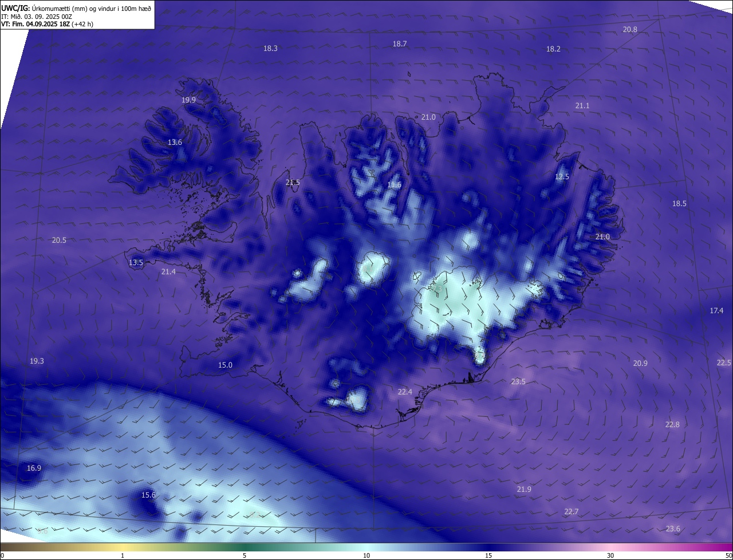Click the 13.6 value label
Screen dimensions: 733x560
175,143
